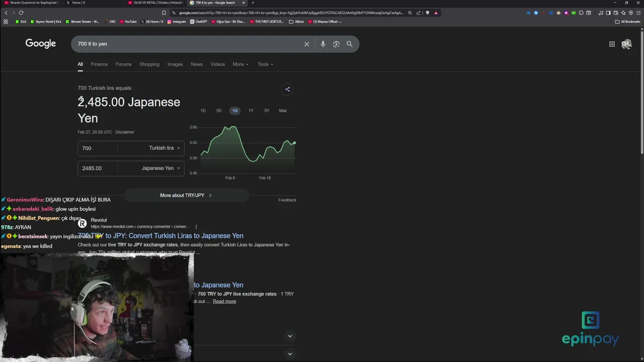644x362 pixels.
Task: Click the Read more link
Action: tap(224, 301)
